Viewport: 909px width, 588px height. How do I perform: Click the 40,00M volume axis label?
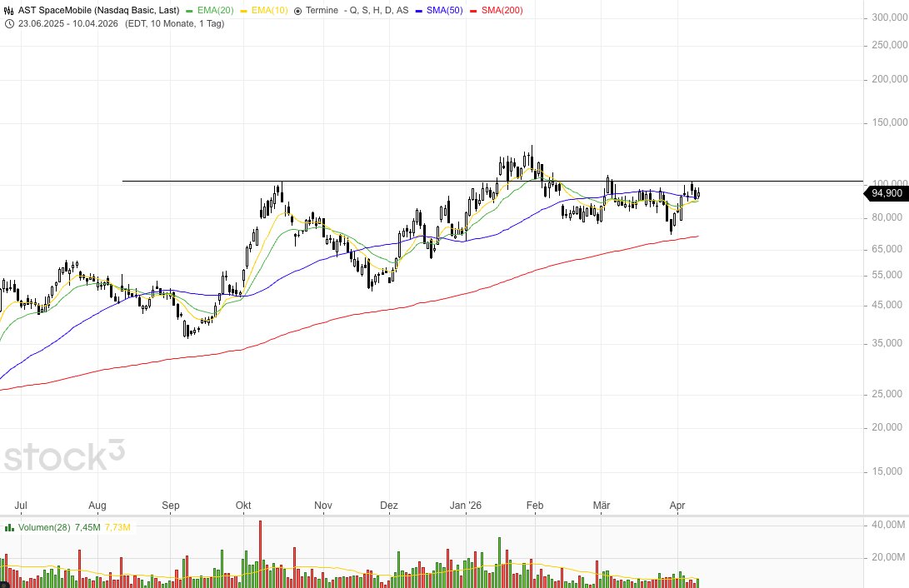tap(888, 525)
